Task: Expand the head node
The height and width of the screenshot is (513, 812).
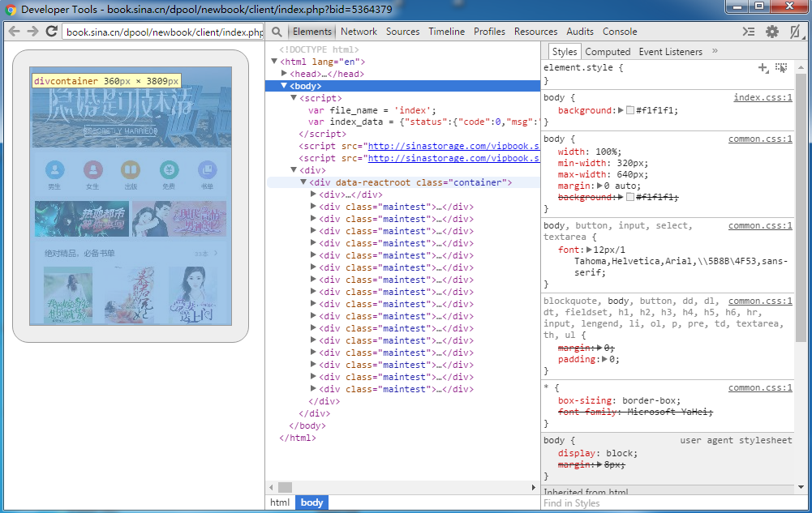Action: (284, 74)
